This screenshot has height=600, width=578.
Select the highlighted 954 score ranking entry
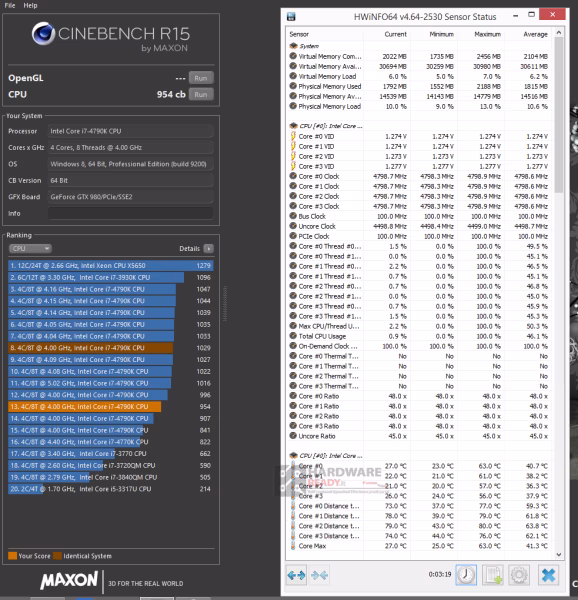[110, 406]
